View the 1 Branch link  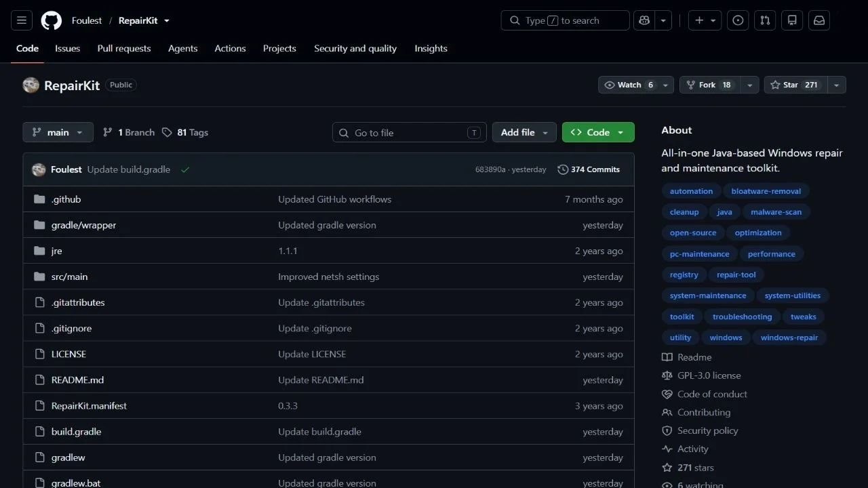129,132
